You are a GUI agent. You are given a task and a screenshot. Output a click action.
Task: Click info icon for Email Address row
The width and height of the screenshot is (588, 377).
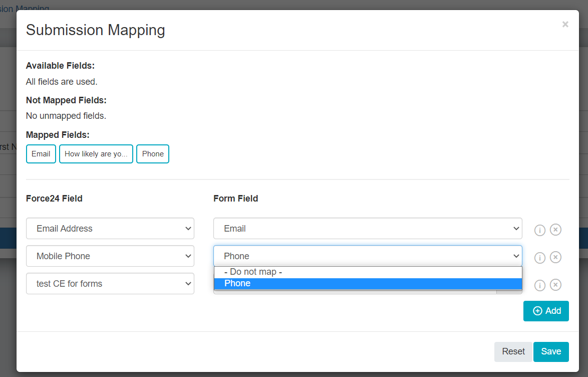(539, 230)
